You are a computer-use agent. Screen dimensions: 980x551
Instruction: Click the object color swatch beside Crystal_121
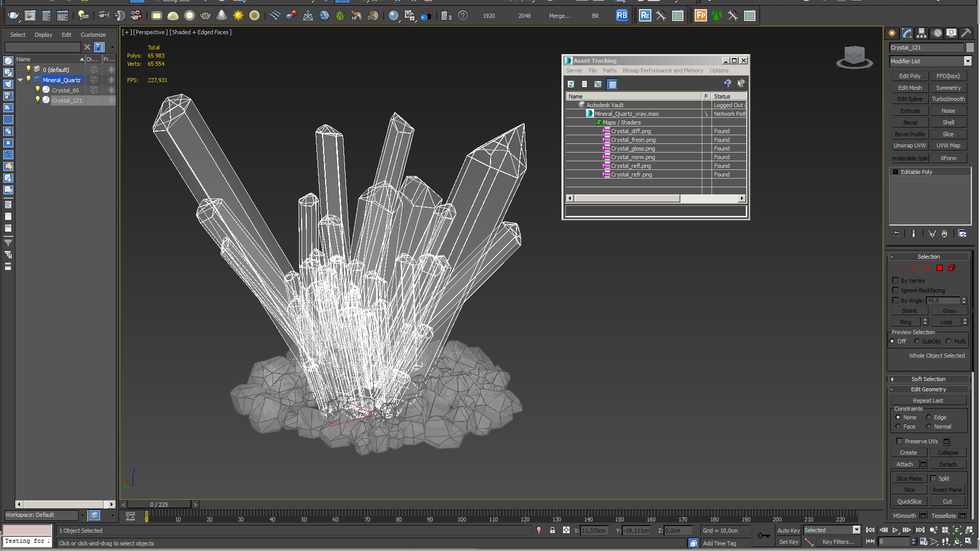click(970, 47)
